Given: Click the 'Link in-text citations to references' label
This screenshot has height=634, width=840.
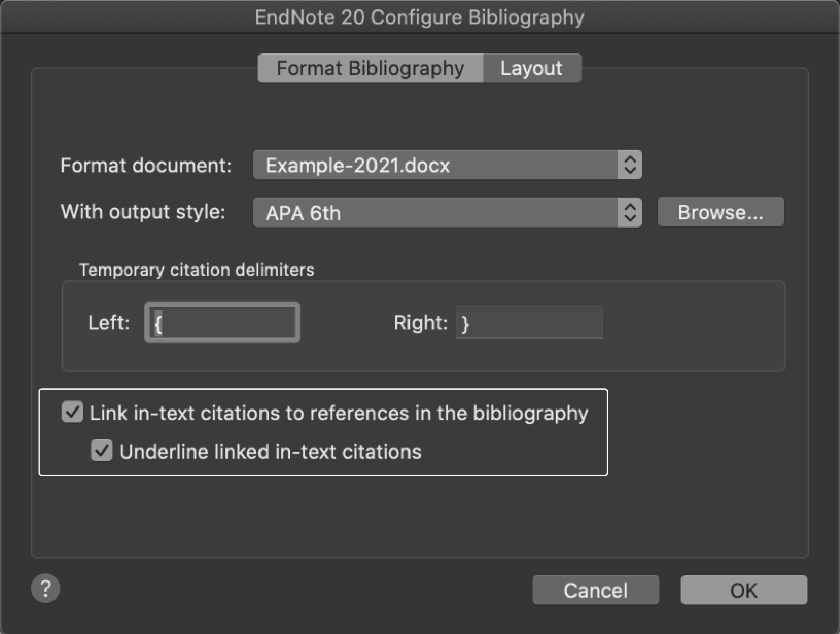Looking at the screenshot, I should coord(339,413).
